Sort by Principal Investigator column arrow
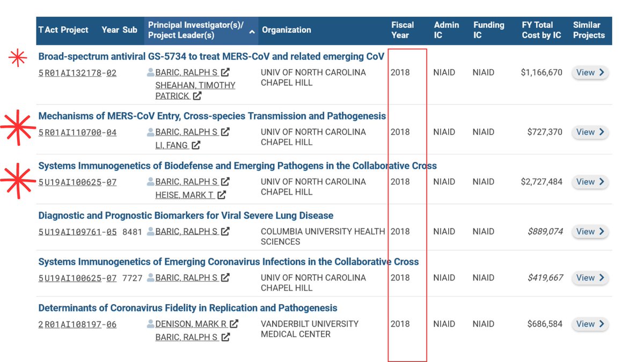This screenshot has height=362, width=644. (252, 32)
